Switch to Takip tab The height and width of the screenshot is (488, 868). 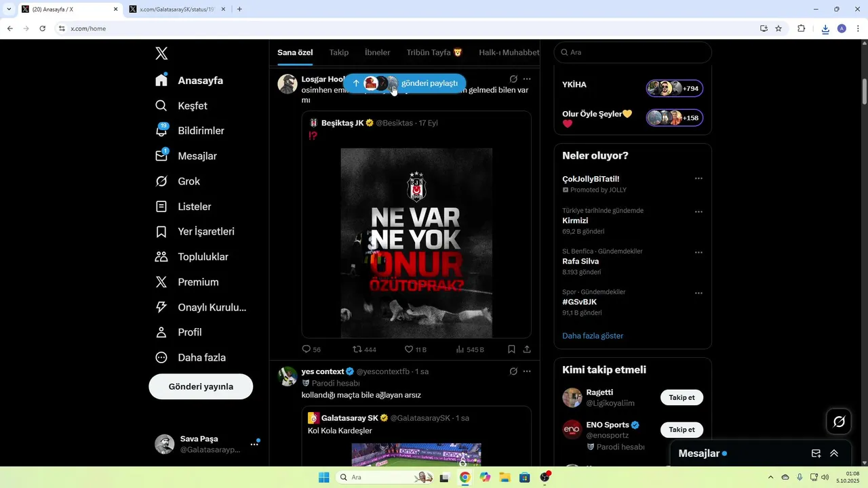[339, 52]
